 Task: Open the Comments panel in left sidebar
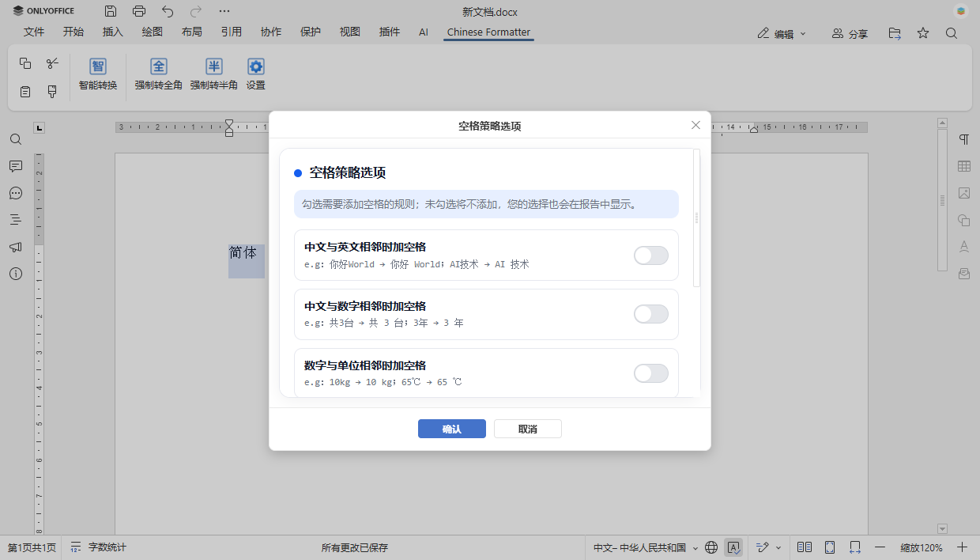pos(16,166)
